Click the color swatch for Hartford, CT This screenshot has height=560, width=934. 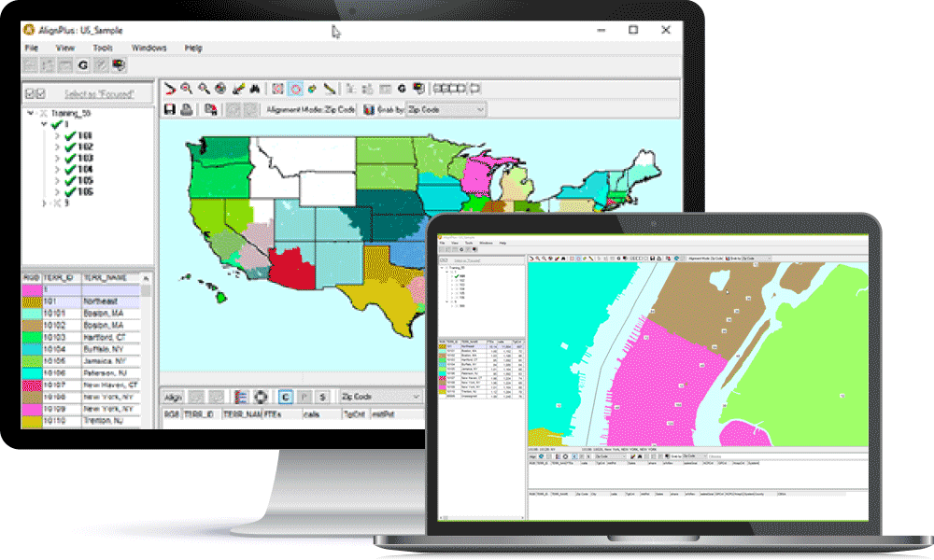coord(32,336)
